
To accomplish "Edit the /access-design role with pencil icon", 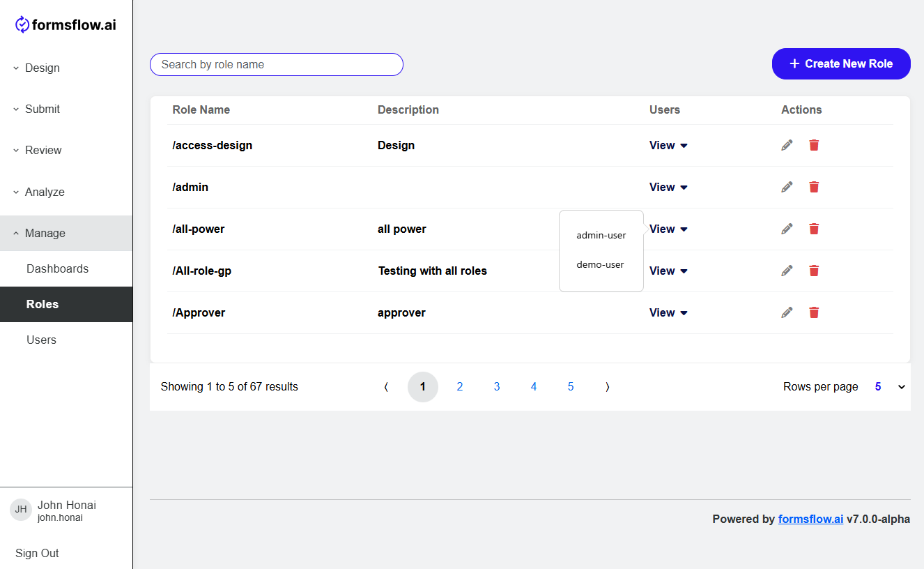I will pos(787,145).
